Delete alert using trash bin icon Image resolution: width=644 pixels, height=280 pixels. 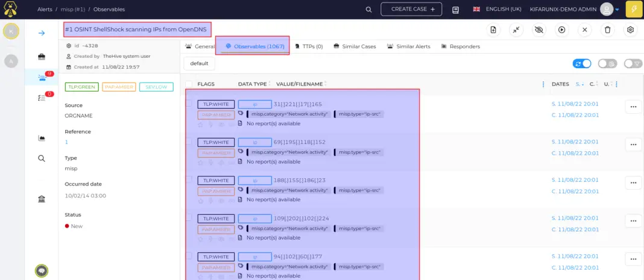(608, 30)
